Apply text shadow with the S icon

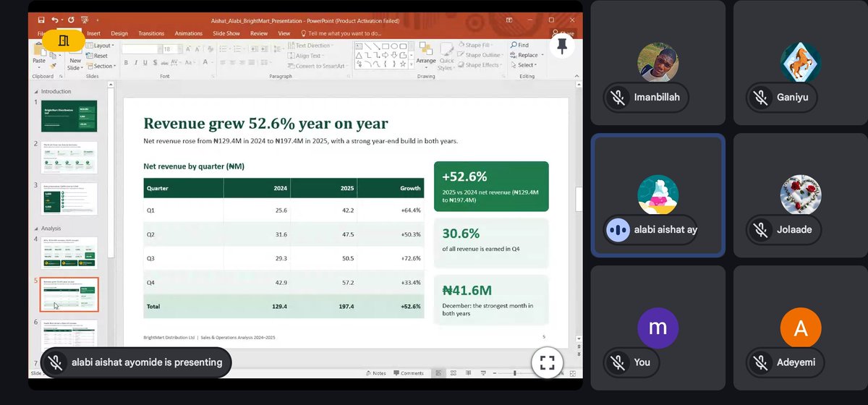(155, 63)
